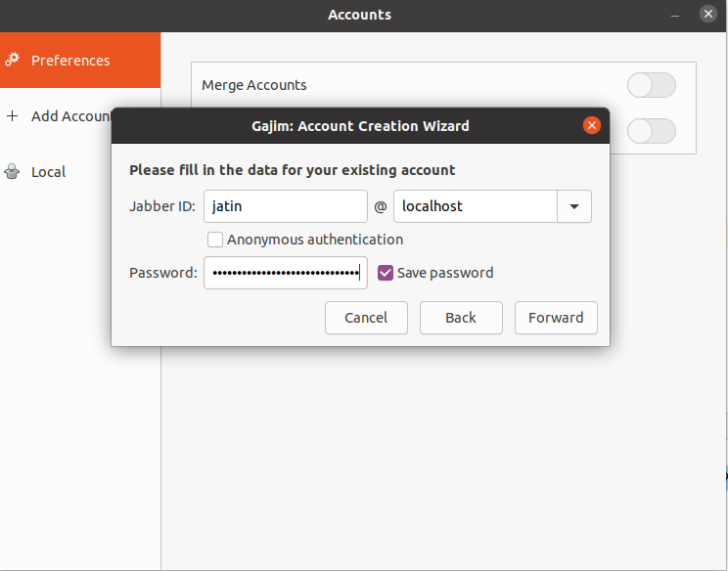Go Back in the wizard
The width and height of the screenshot is (728, 571).
(x=461, y=318)
